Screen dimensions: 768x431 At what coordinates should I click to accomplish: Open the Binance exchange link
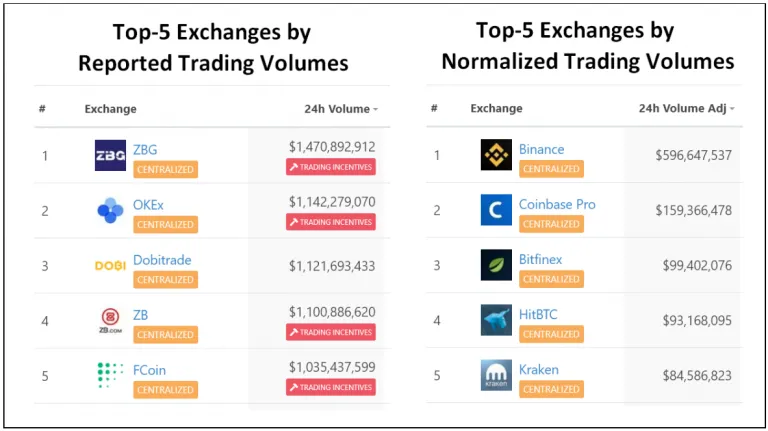(x=541, y=149)
